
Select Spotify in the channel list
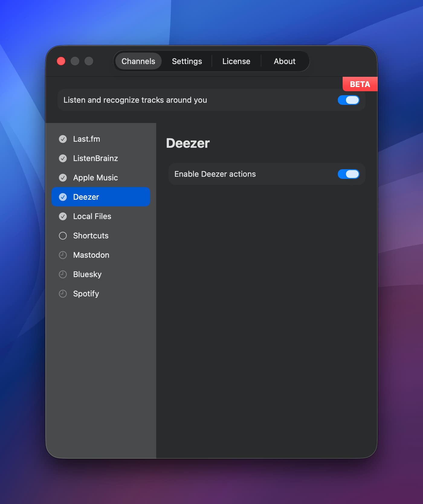(86, 294)
